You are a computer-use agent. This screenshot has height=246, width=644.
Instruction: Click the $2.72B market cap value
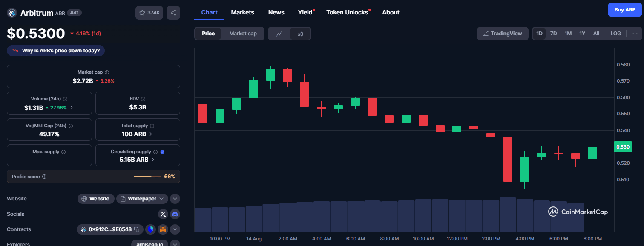[x=83, y=80]
